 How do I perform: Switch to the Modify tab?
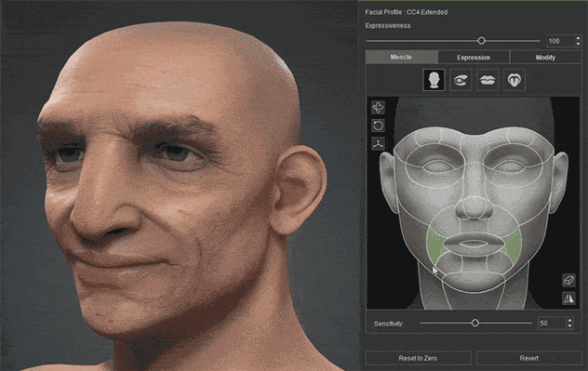(545, 58)
